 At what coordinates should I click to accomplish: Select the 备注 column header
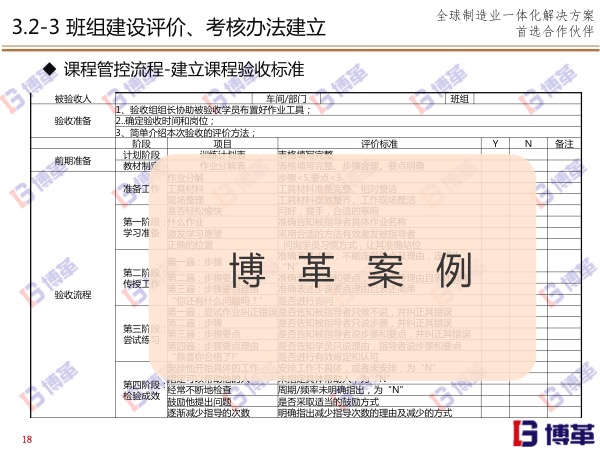[x=563, y=145]
